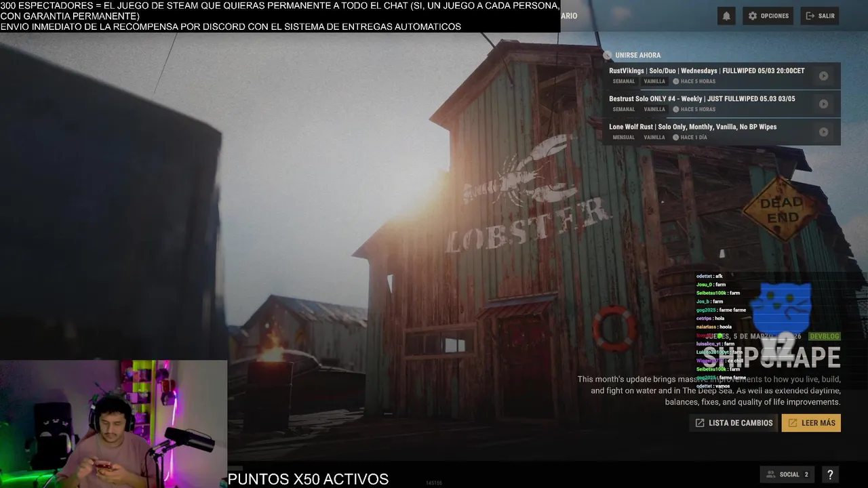The width and height of the screenshot is (868, 488).
Task: Select Lone Wolf Rust server title
Action: pyautogui.click(x=692, y=127)
